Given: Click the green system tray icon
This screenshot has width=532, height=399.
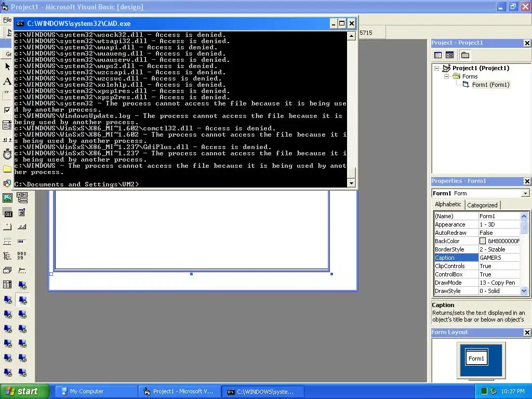Looking at the screenshot, I should [x=484, y=392].
